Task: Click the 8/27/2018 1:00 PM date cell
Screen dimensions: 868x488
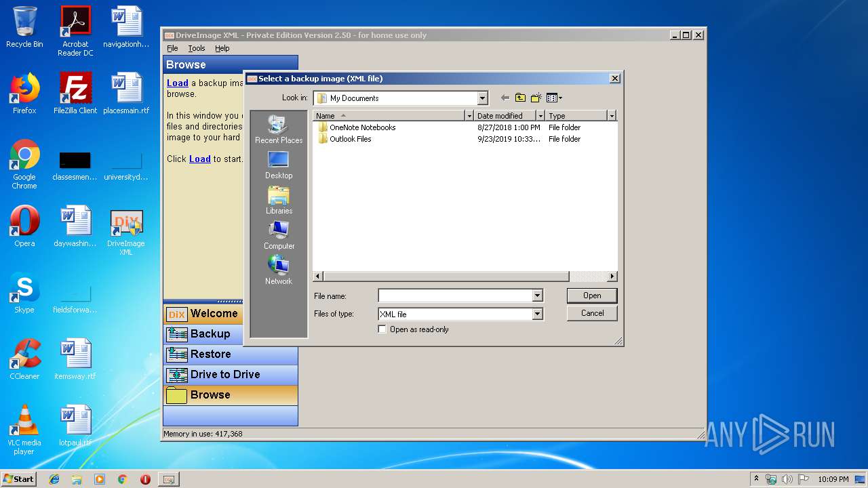Action: click(509, 127)
